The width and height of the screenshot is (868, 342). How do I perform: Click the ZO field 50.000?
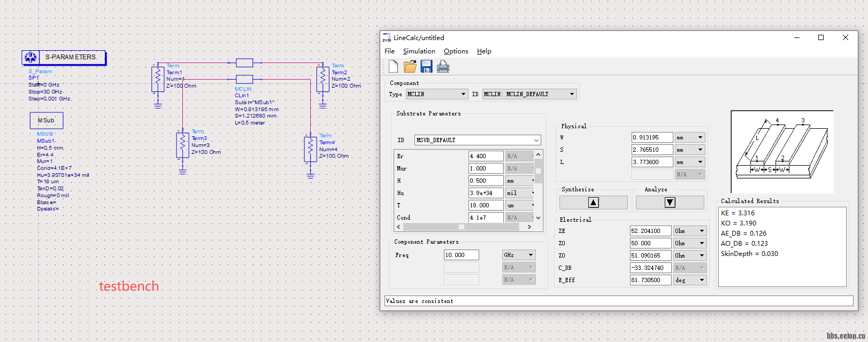pyautogui.click(x=650, y=243)
